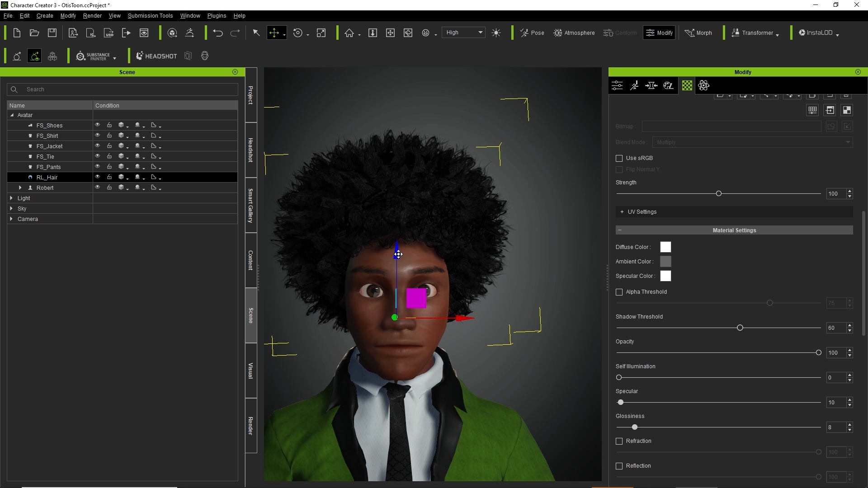Export to USD format
Image resolution: width=868 pixels, height=488 pixels.
tap(108, 33)
